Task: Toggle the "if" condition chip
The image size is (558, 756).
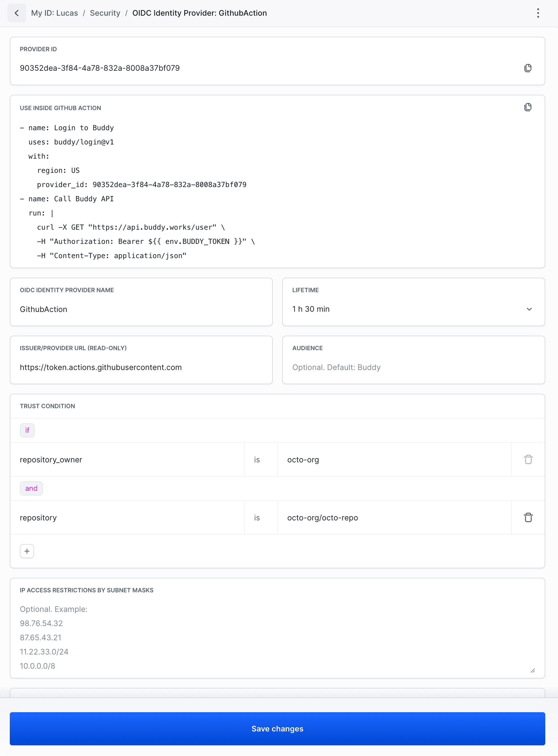Action: point(27,430)
